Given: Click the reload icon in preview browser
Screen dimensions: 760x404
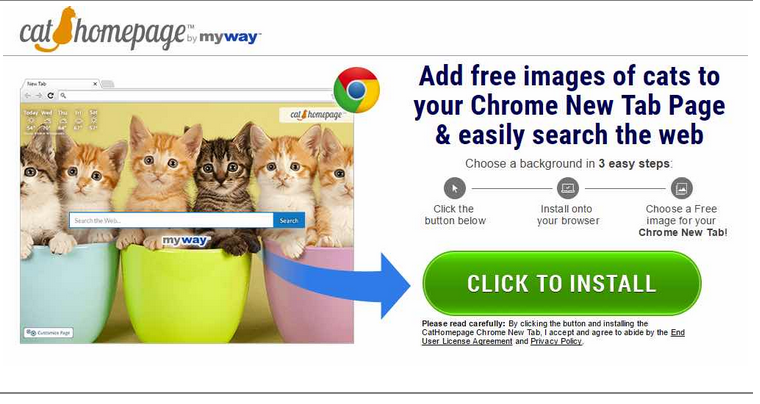Looking at the screenshot, I should [x=50, y=95].
